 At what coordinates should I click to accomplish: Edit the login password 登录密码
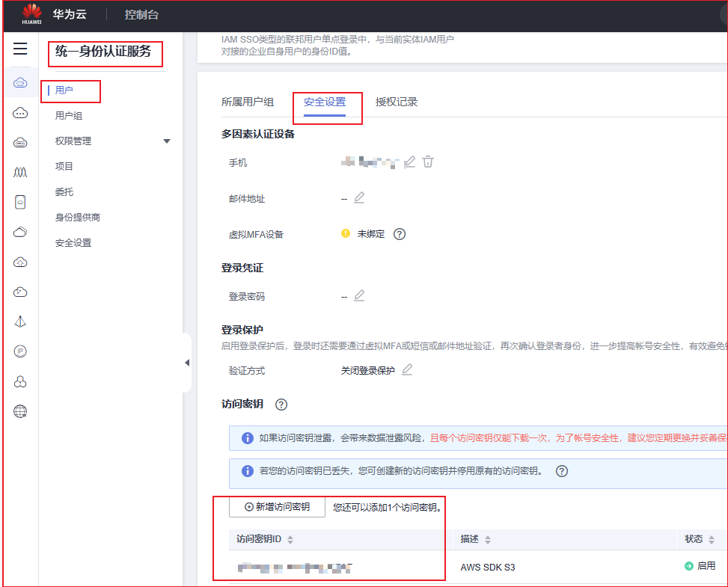point(359,296)
